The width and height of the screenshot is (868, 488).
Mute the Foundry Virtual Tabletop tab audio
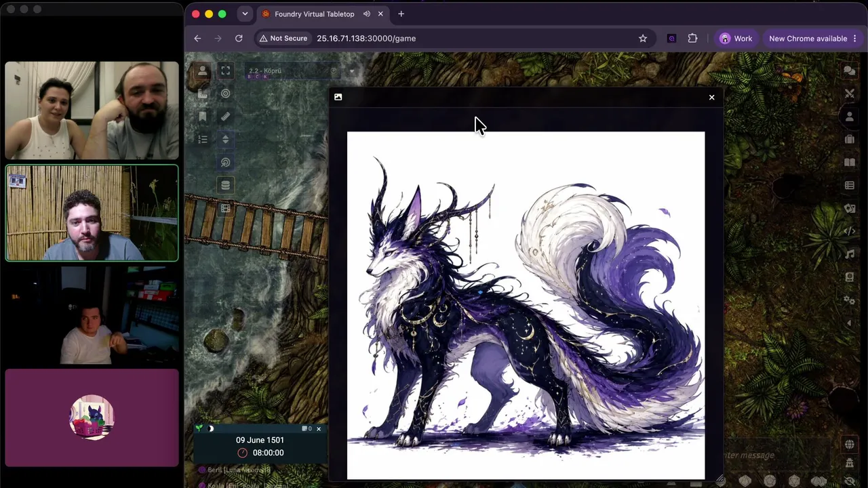point(367,14)
